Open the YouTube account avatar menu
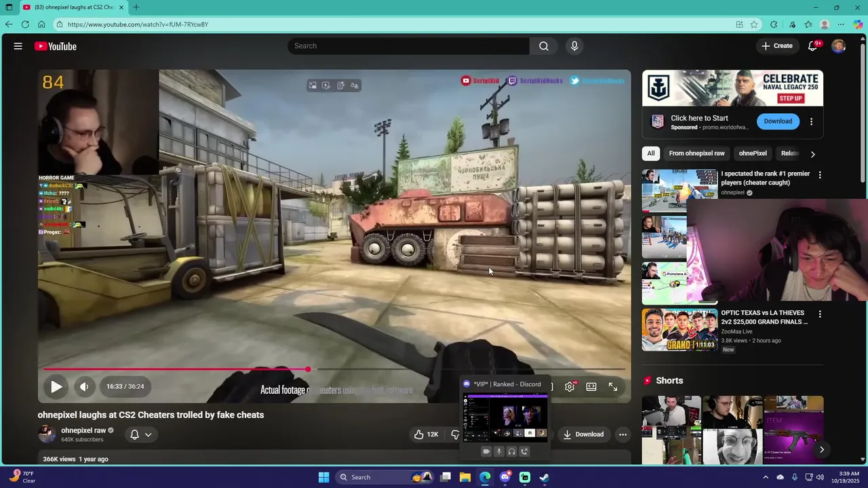Viewport: 868px width, 488px height. point(839,46)
